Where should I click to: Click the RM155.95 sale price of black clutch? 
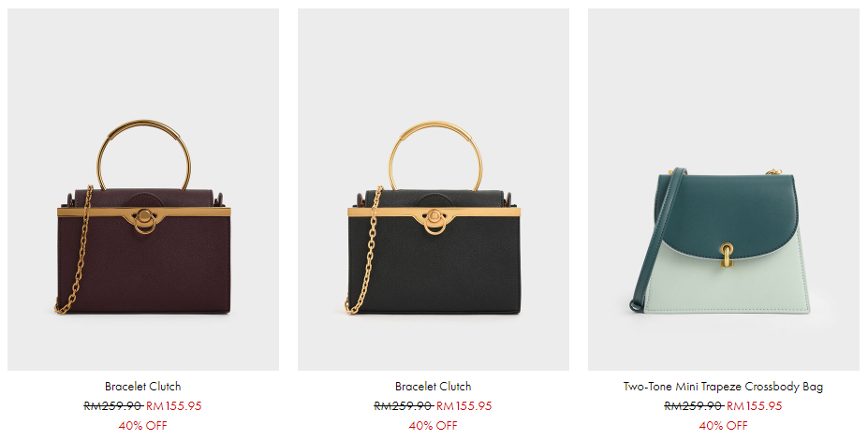click(463, 405)
